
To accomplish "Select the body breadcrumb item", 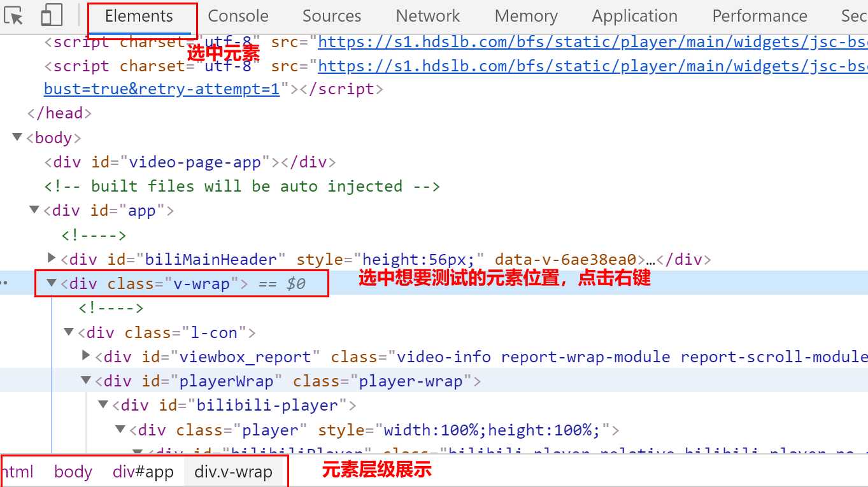I will coord(73,472).
